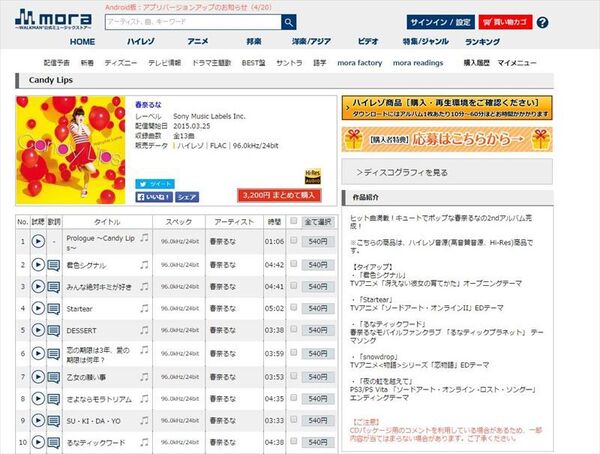Check the box for track 2
This screenshot has height=454, width=600.
coord(293,263)
